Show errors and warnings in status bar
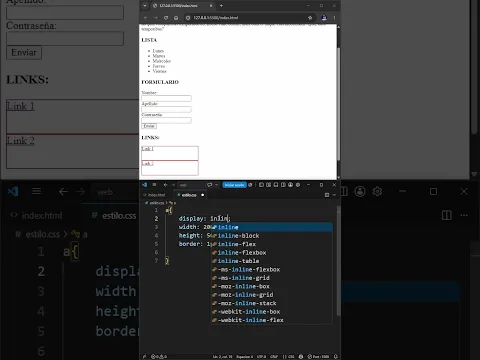 tap(159, 356)
